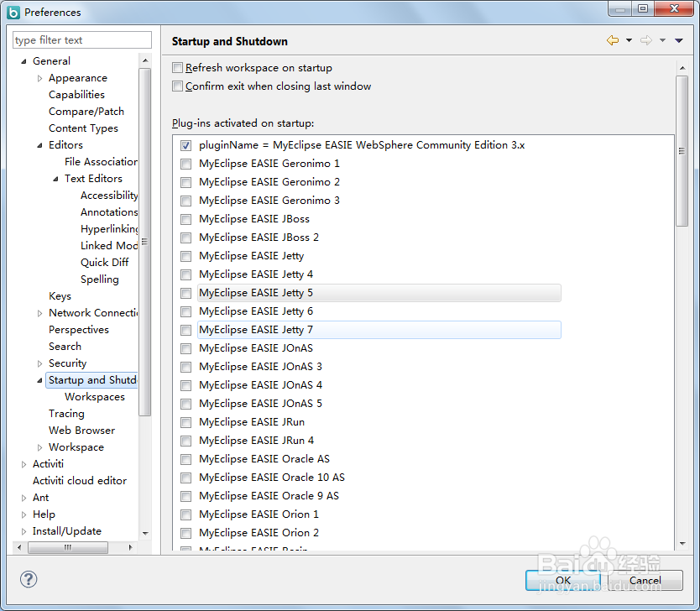The height and width of the screenshot is (611, 700).
Task: Toggle Confirm exit when closing last window
Action: click(x=178, y=86)
